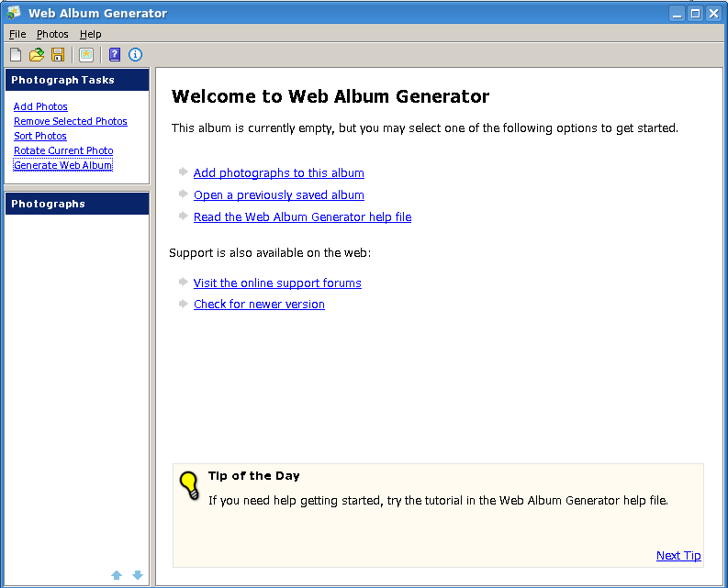Click the Web Album Generator title bar icon
Image resolution: width=728 pixels, height=588 pixels.
click(14, 13)
